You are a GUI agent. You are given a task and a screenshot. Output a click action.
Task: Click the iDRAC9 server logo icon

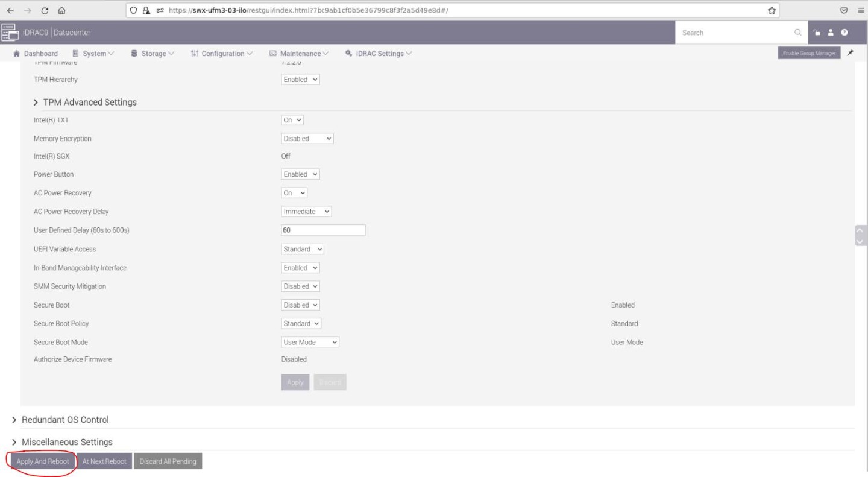9,32
